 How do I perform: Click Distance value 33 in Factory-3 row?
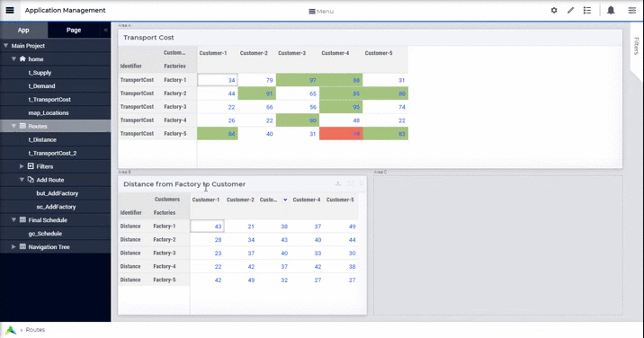point(307,253)
